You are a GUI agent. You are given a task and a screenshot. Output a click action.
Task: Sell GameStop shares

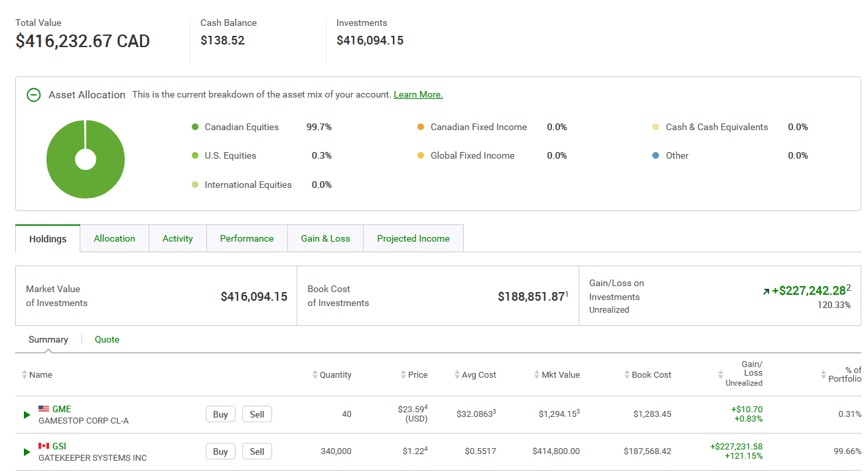pyautogui.click(x=257, y=415)
